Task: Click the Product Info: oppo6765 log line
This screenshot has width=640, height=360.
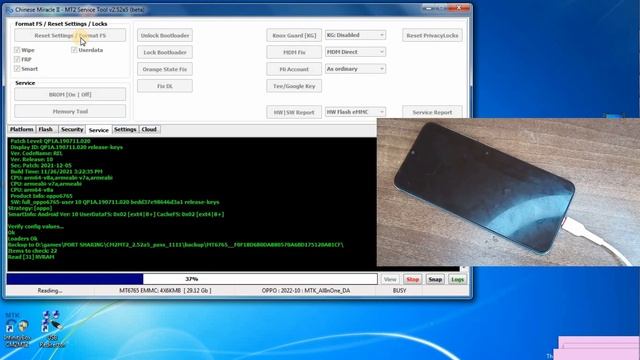Action: click(x=41, y=196)
